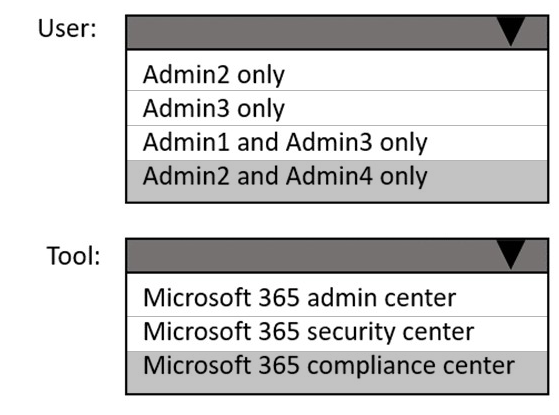Select Microsoft 365 admin center
Image resolution: width=559 pixels, height=415 pixels.
337,297
